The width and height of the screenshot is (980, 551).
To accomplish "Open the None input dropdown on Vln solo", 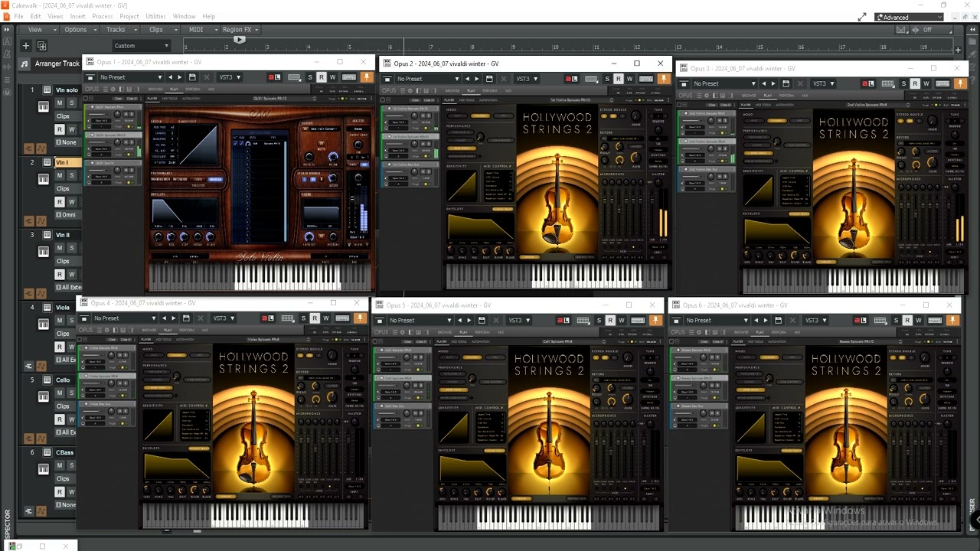I will 69,142.
